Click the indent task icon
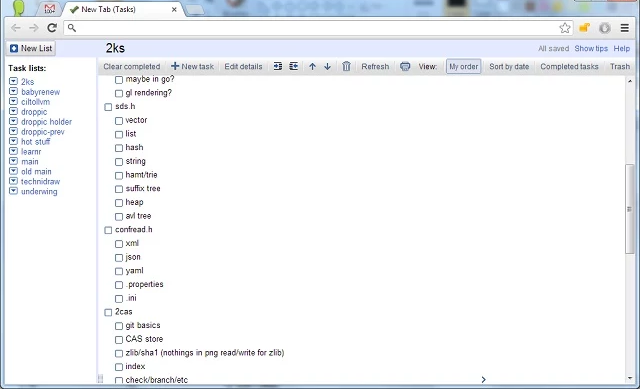 (x=278, y=67)
